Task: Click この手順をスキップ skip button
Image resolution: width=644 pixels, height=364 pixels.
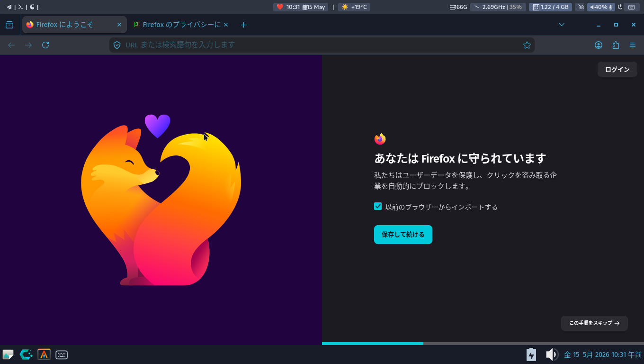Action: [594, 323]
